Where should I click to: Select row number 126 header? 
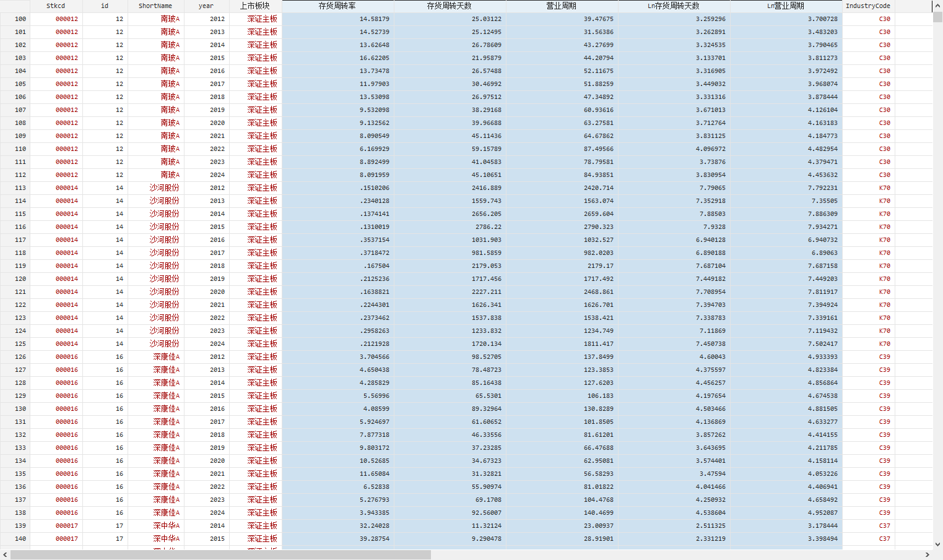15,356
